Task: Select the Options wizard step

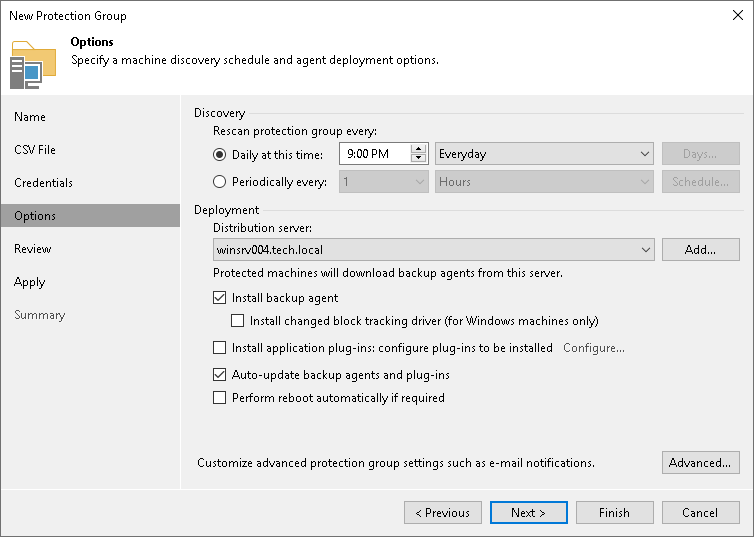Action: [90, 215]
